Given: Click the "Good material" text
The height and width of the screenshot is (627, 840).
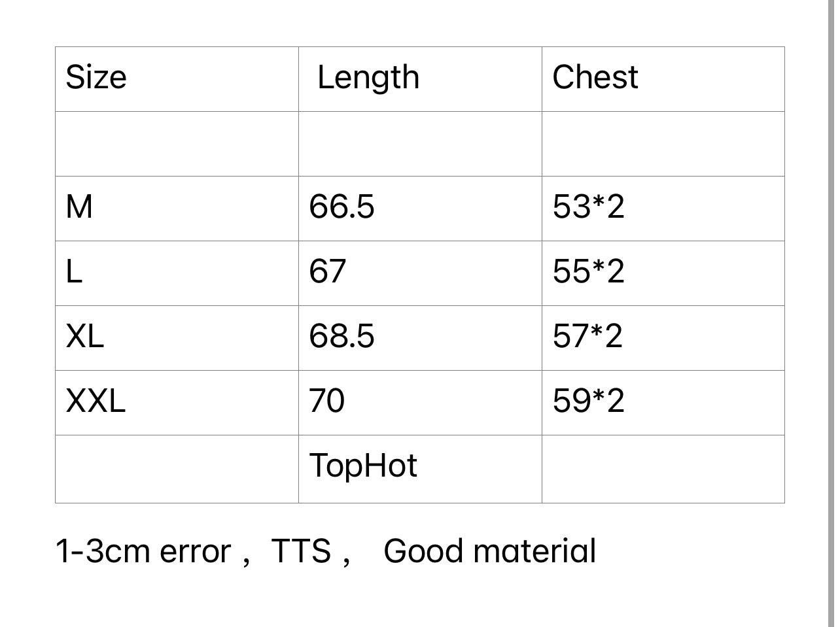Looking at the screenshot, I should (x=489, y=551).
